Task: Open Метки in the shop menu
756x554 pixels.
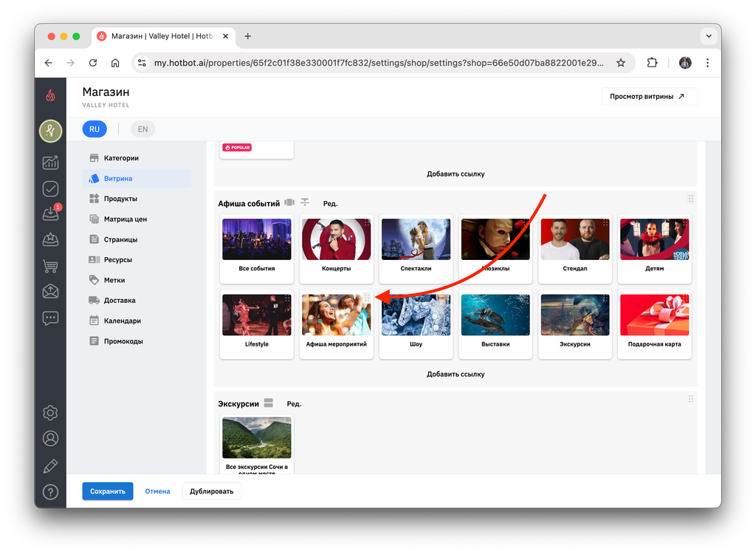Action: click(x=137, y=280)
